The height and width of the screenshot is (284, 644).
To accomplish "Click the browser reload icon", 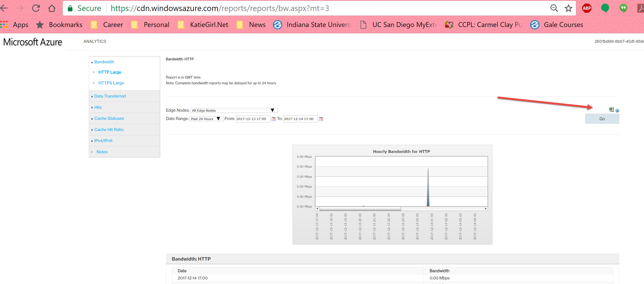I will [36, 8].
